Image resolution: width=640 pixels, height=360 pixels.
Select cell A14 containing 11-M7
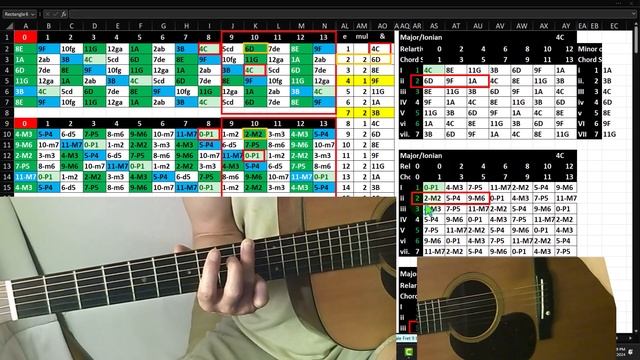click(x=25, y=177)
